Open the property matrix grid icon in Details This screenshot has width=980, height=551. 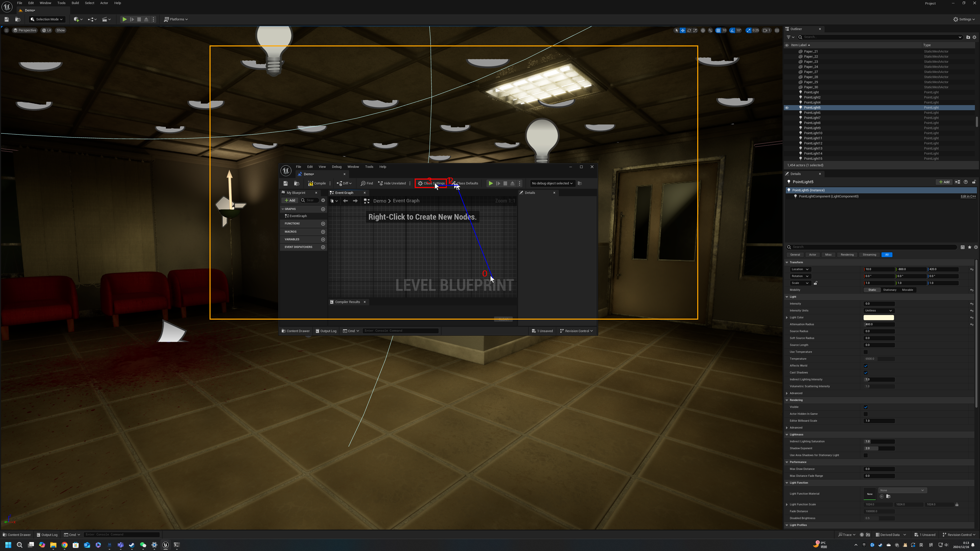click(x=962, y=247)
